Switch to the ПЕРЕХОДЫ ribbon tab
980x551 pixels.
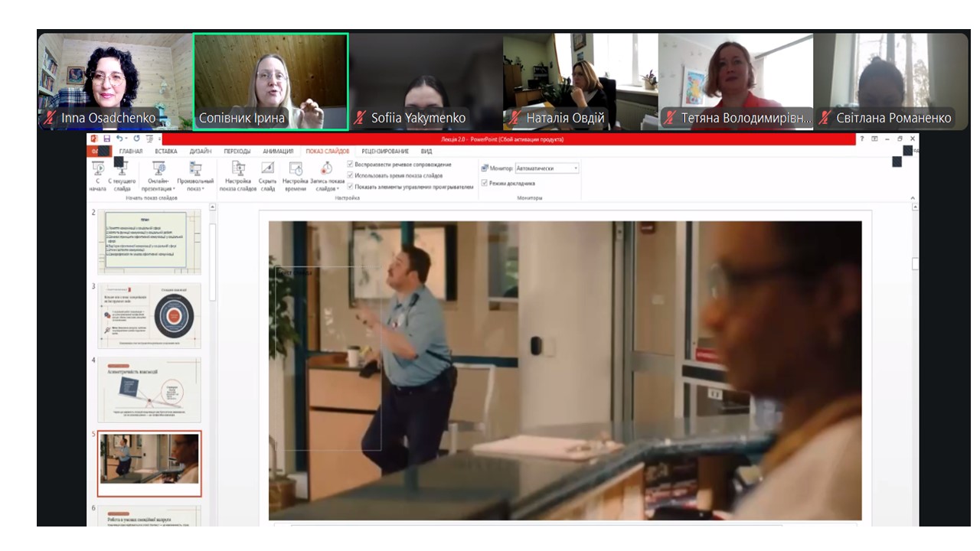click(237, 152)
